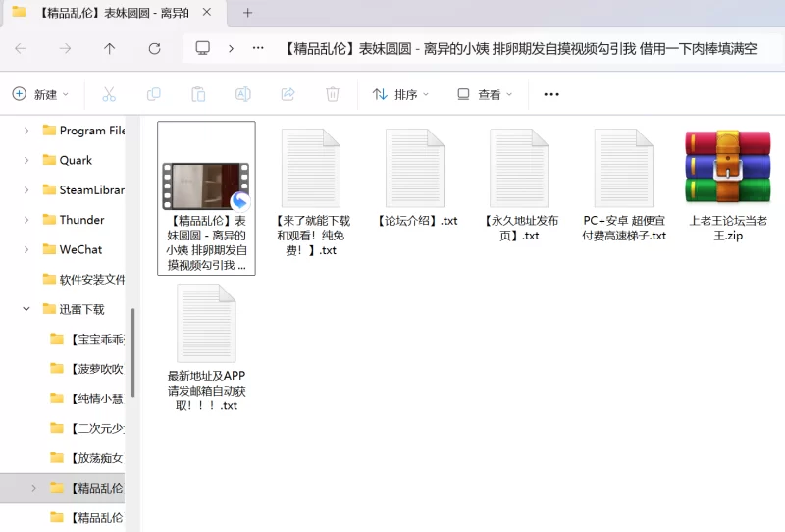Open a new tab with plus button
The width and height of the screenshot is (785, 532).
click(x=247, y=13)
